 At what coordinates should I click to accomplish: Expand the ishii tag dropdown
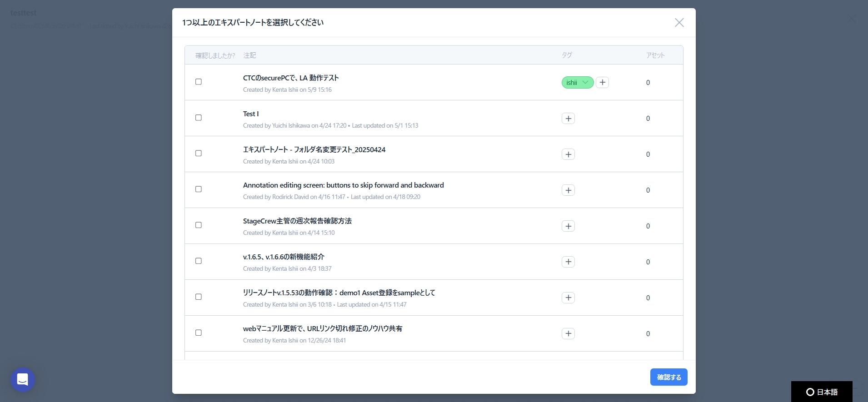pyautogui.click(x=585, y=83)
